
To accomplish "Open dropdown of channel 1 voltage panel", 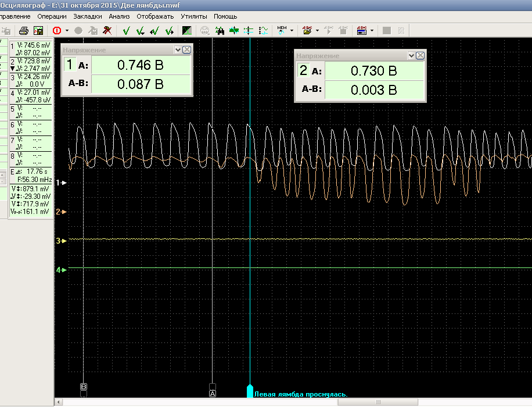I will (x=178, y=50).
